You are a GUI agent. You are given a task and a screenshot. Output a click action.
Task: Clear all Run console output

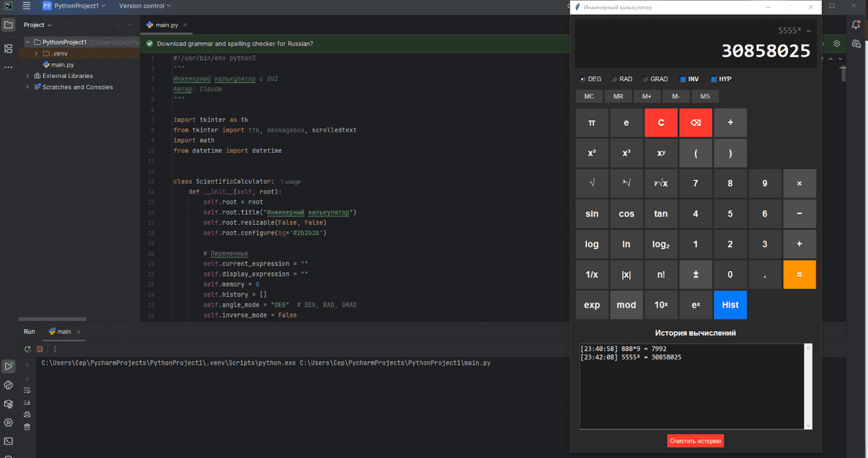pos(27,427)
